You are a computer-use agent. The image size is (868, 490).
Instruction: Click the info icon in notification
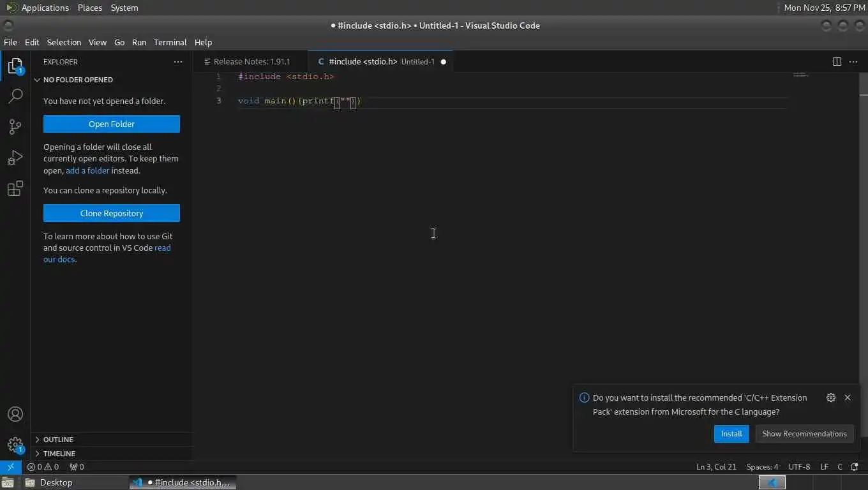tap(584, 397)
